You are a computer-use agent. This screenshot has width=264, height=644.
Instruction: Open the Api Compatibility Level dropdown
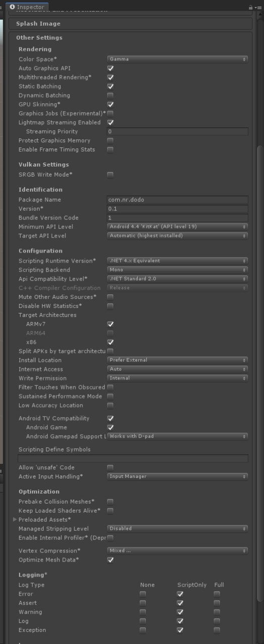(x=178, y=279)
